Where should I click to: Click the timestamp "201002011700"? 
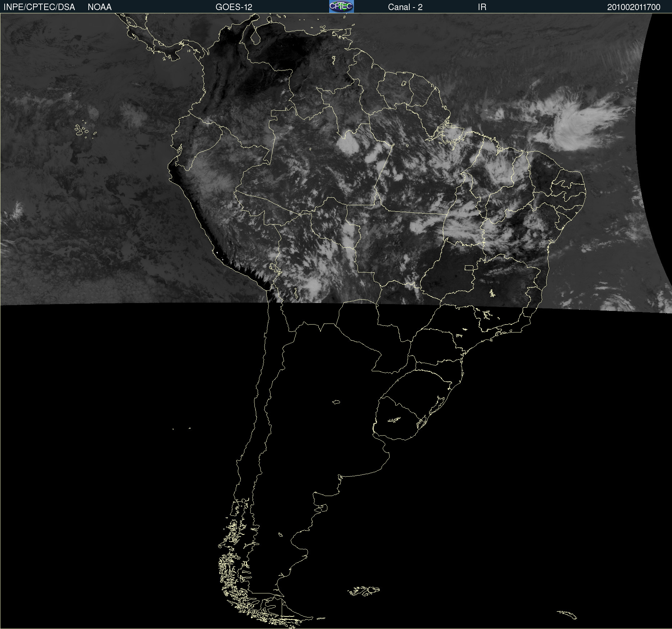pyautogui.click(x=634, y=7)
